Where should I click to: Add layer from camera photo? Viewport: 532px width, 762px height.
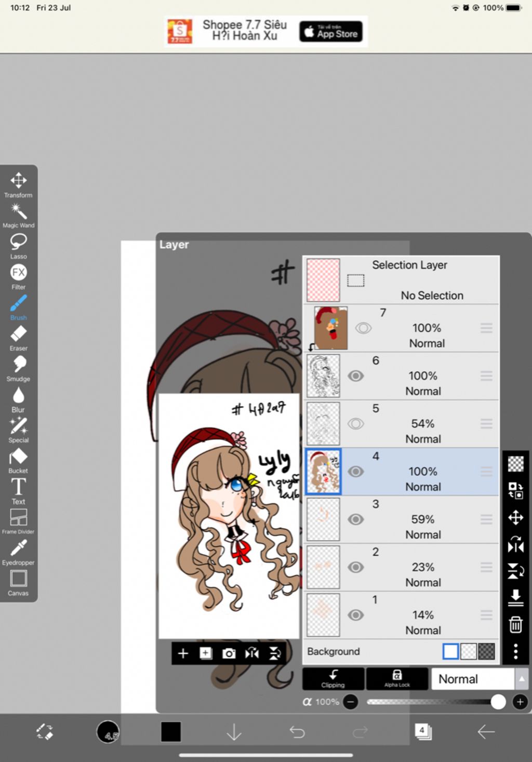tap(229, 653)
